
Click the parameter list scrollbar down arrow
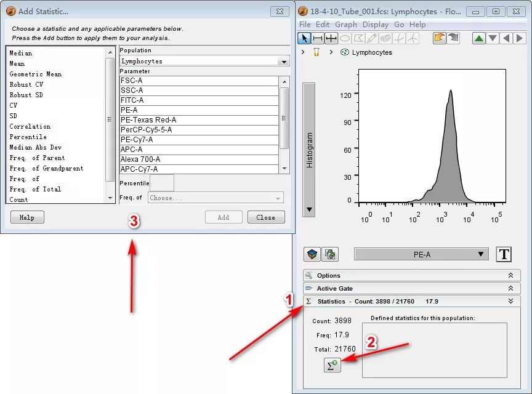pos(284,169)
